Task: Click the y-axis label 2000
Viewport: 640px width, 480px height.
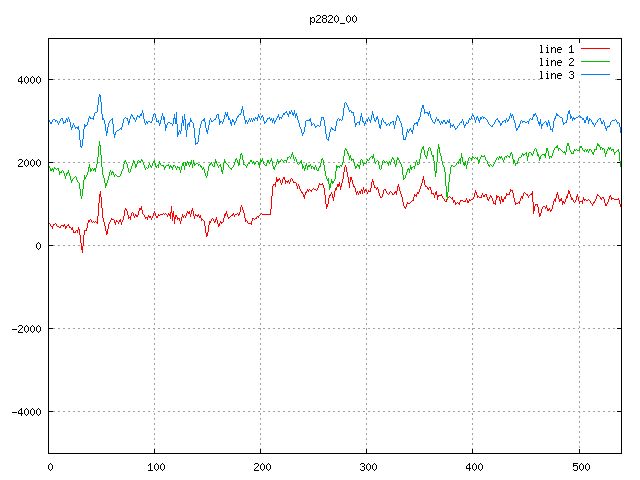Action: click(29, 163)
